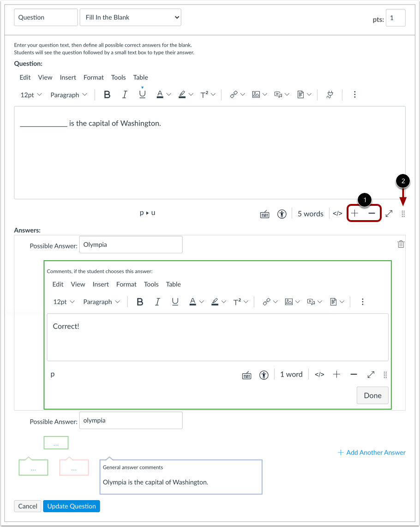Open Edit menu in question editor
This screenshot has width=420, height=527.
(25, 78)
